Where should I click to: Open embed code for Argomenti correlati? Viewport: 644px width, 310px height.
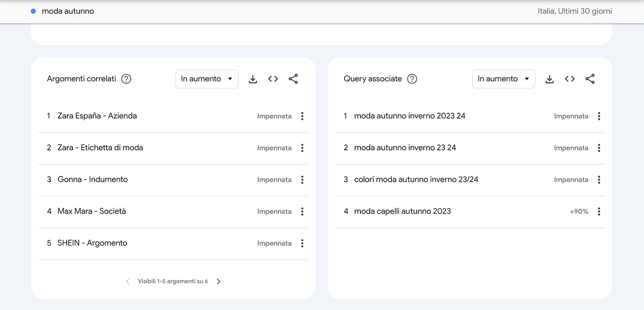pyautogui.click(x=273, y=79)
